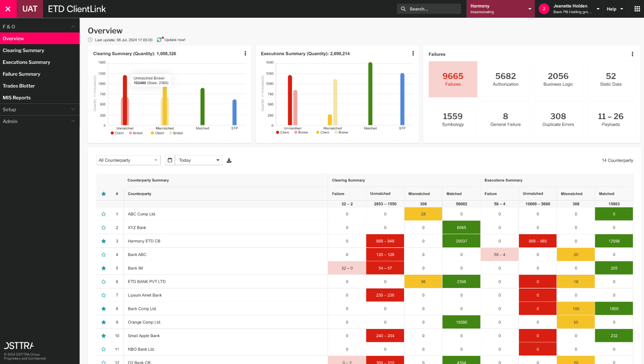Toggle favorite star for Bank ABC
Screen dimensions: 644x364
pos(104,254)
